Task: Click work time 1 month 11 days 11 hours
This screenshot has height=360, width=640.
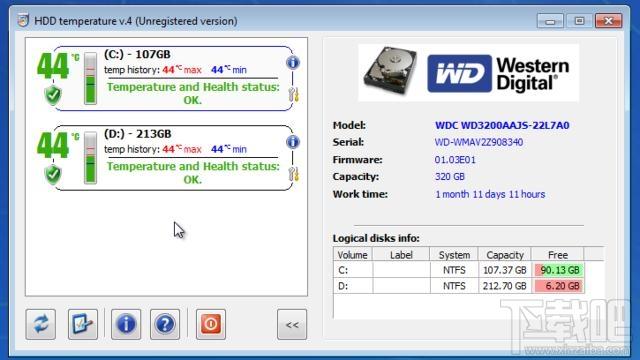Action: pos(490,194)
